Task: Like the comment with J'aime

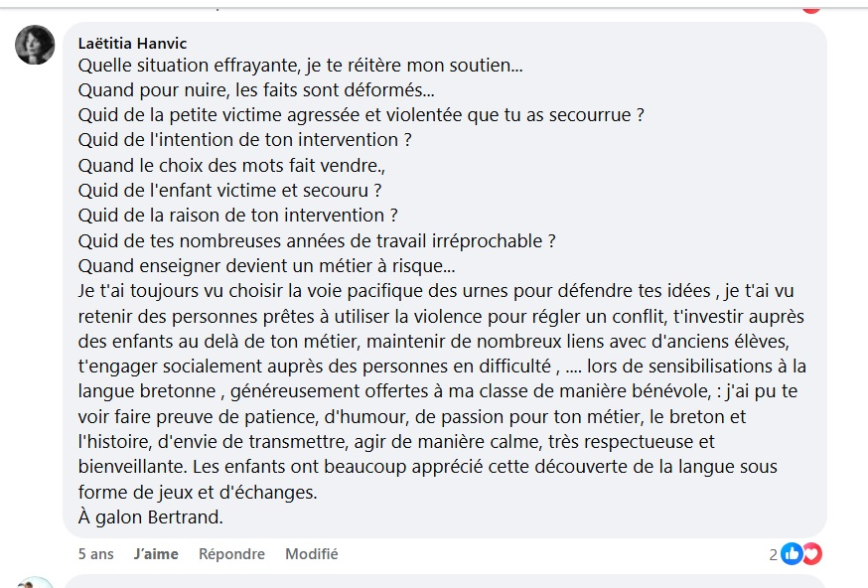Action: tap(156, 554)
